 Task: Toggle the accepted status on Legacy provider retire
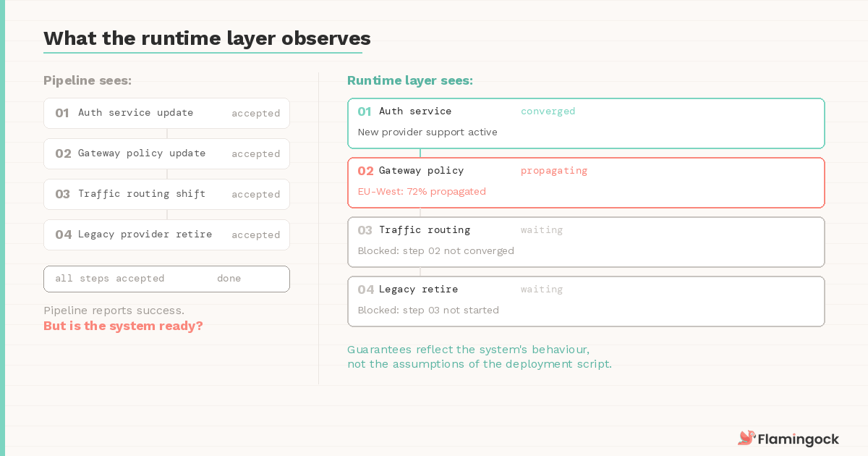[255, 235]
